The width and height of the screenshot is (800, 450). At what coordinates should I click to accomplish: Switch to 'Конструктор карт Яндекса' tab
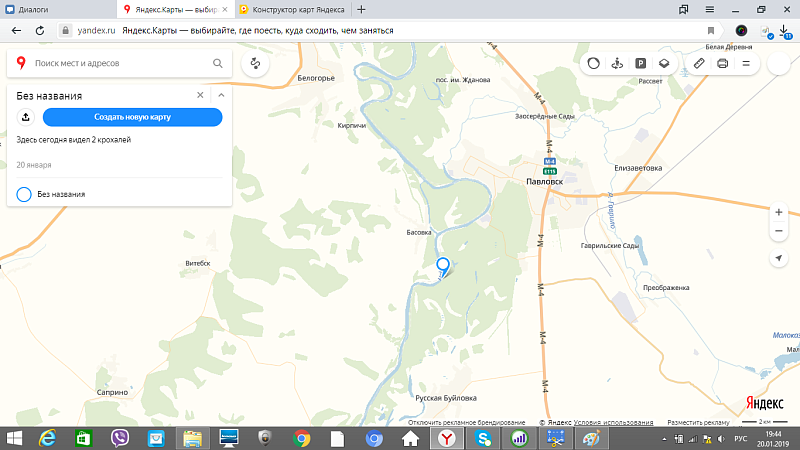coord(293,9)
